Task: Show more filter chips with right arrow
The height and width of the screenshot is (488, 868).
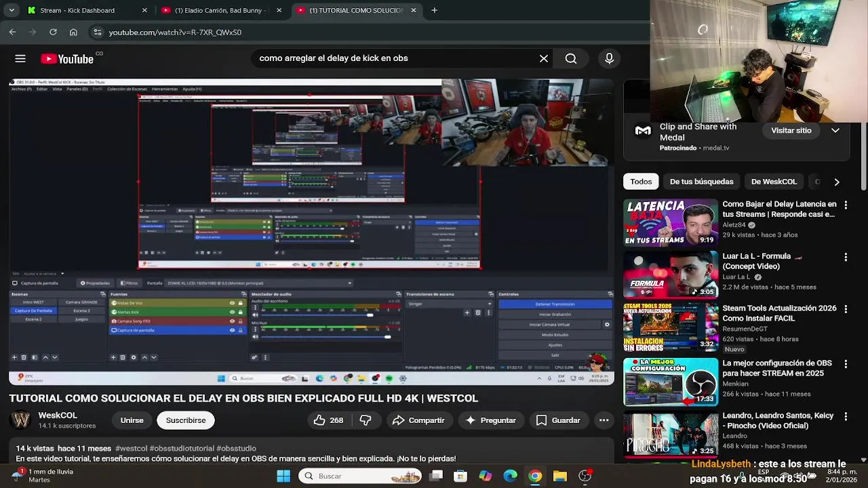Action: pyautogui.click(x=837, y=182)
